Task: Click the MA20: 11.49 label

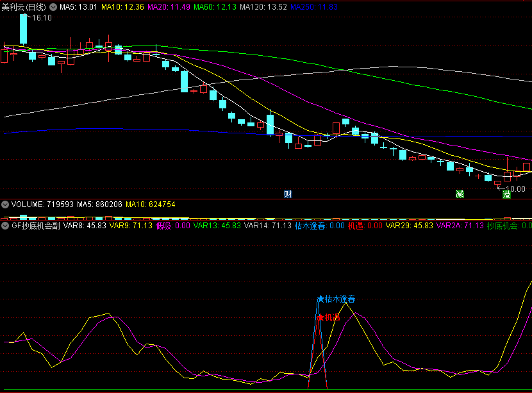Action: pyautogui.click(x=169, y=7)
